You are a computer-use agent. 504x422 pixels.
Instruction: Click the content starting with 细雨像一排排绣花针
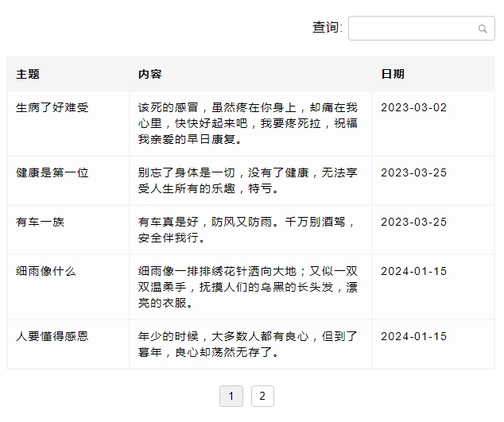pos(247,287)
